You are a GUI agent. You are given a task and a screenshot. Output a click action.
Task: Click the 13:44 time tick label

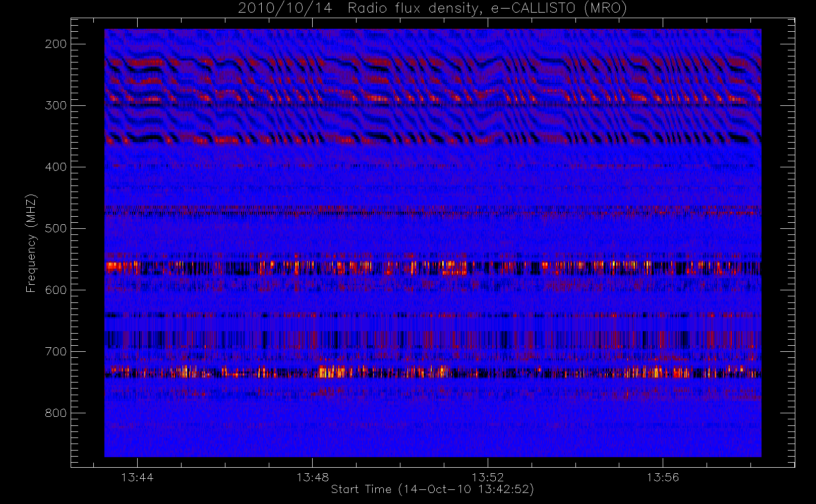[x=137, y=477]
